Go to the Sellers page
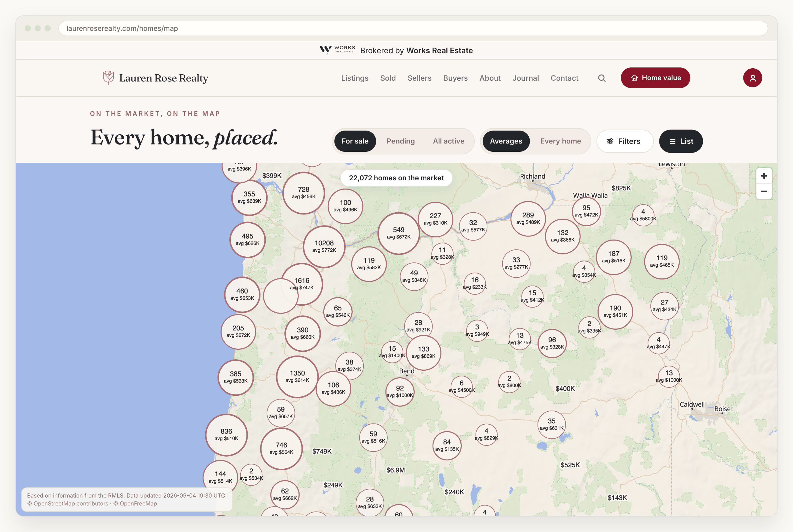Image resolution: width=793 pixels, height=532 pixels. 419,78
